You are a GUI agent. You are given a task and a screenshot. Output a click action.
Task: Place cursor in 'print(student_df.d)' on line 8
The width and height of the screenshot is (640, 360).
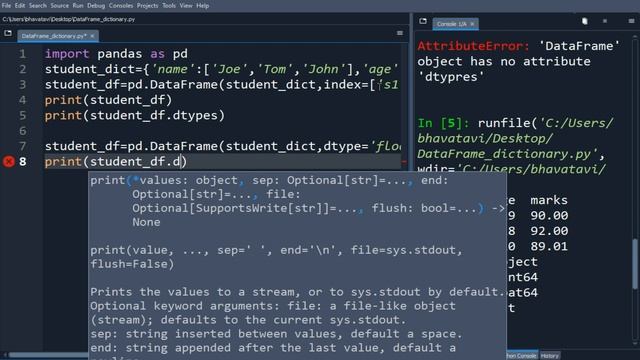point(116,162)
